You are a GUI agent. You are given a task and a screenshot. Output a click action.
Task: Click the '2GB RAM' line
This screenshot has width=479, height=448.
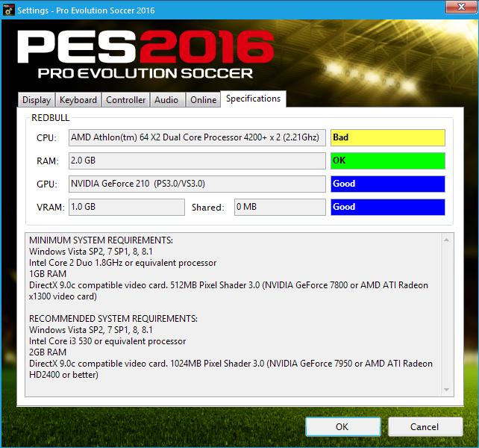click(48, 352)
